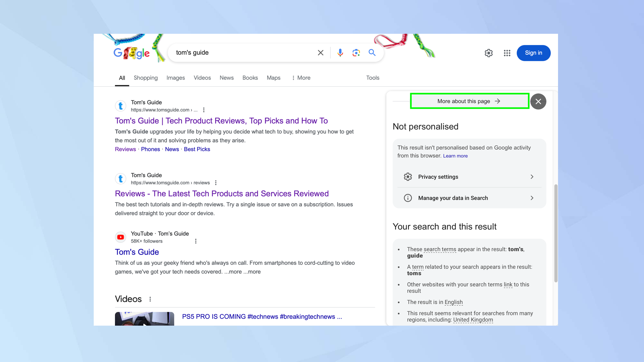This screenshot has width=644, height=362.
Task: Open the settings gear in header
Action: (488, 53)
